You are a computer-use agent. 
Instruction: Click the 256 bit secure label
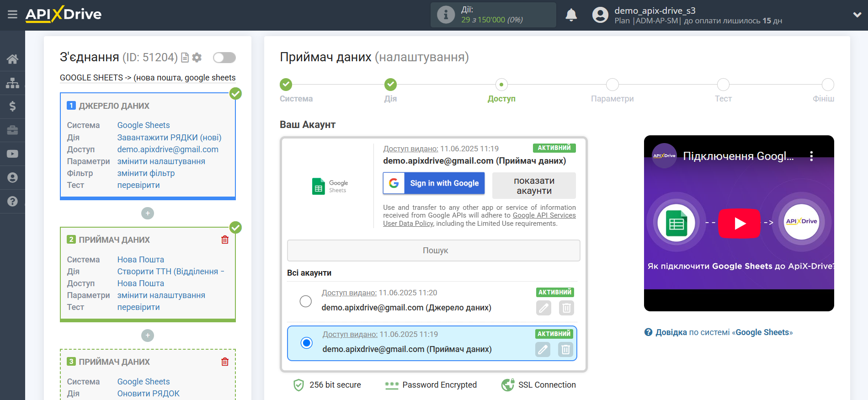[335, 385]
